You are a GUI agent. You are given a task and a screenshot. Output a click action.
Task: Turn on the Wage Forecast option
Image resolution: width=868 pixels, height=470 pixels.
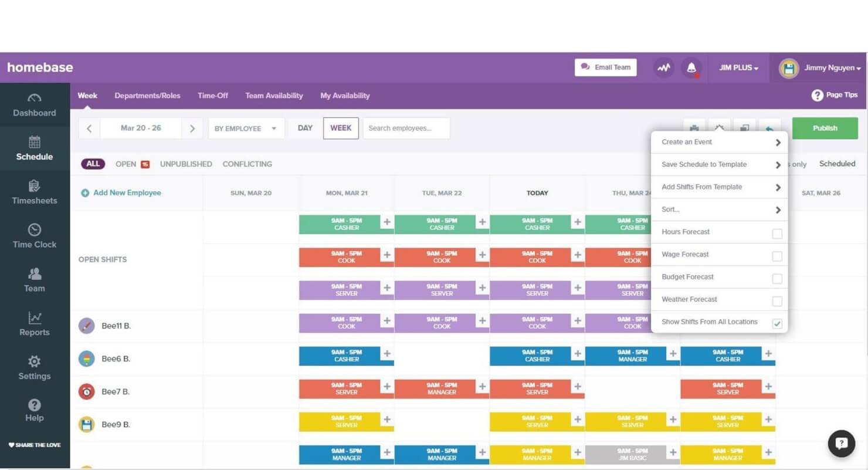pyautogui.click(x=777, y=256)
